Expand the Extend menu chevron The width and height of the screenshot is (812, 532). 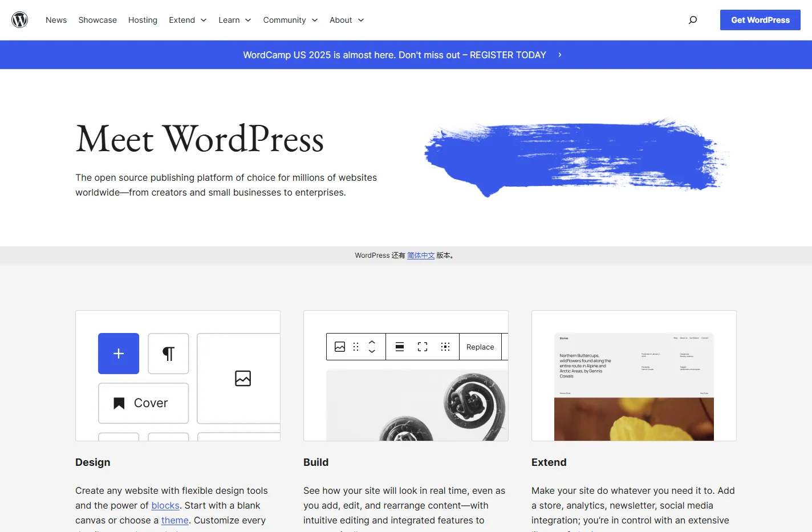tap(204, 20)
